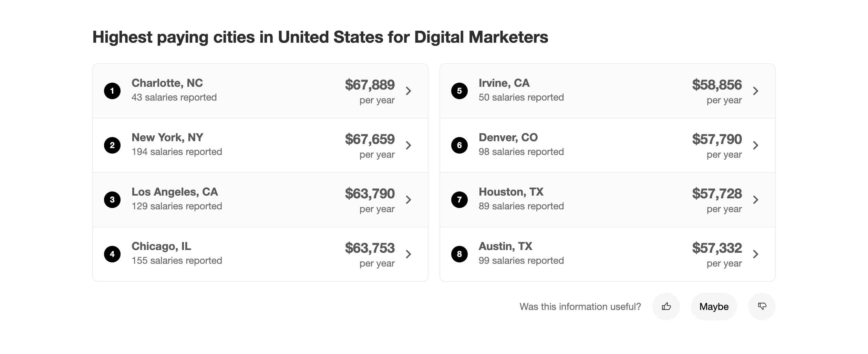Image resolution: width=868 pixels, height=354 pixels.
Task: Click the $63,753 Chicago salary figure
Action: point(370,248)
